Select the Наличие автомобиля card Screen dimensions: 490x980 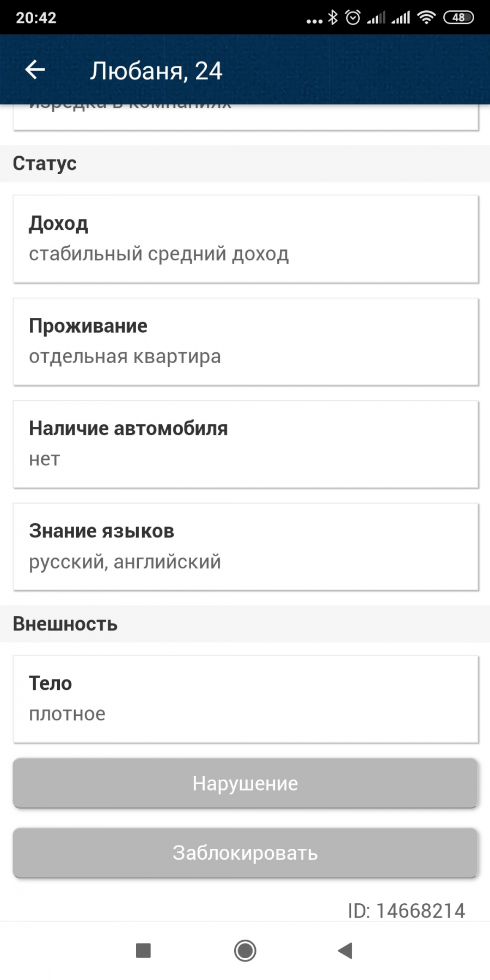(x=246, y=444)
